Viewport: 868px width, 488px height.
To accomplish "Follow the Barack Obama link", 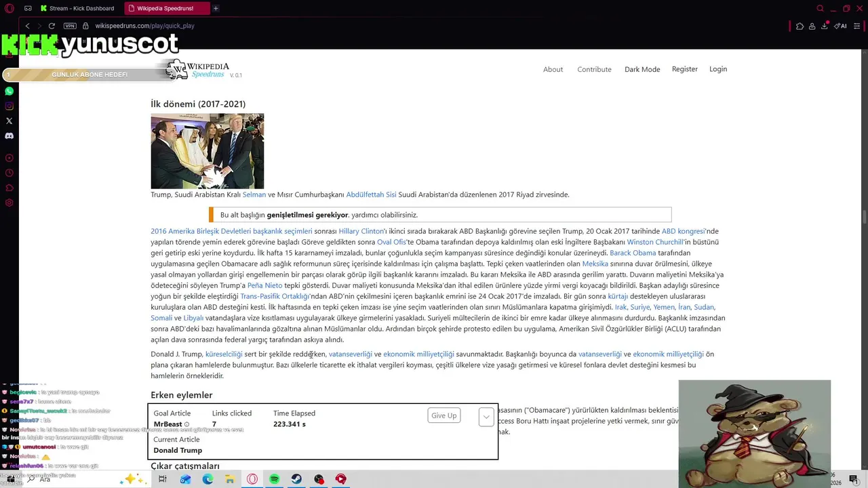I will 633,253.
